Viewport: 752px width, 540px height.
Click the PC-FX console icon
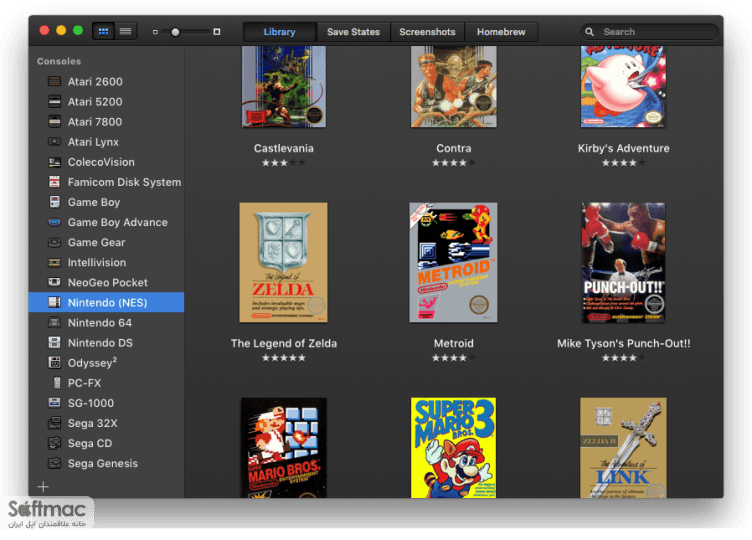57,383
